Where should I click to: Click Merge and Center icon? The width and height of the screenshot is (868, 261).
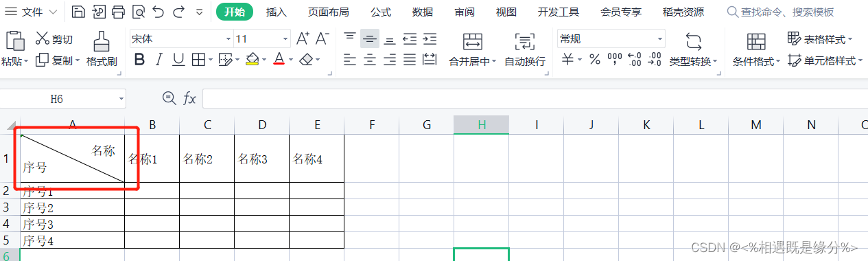[x=473, y=41]
